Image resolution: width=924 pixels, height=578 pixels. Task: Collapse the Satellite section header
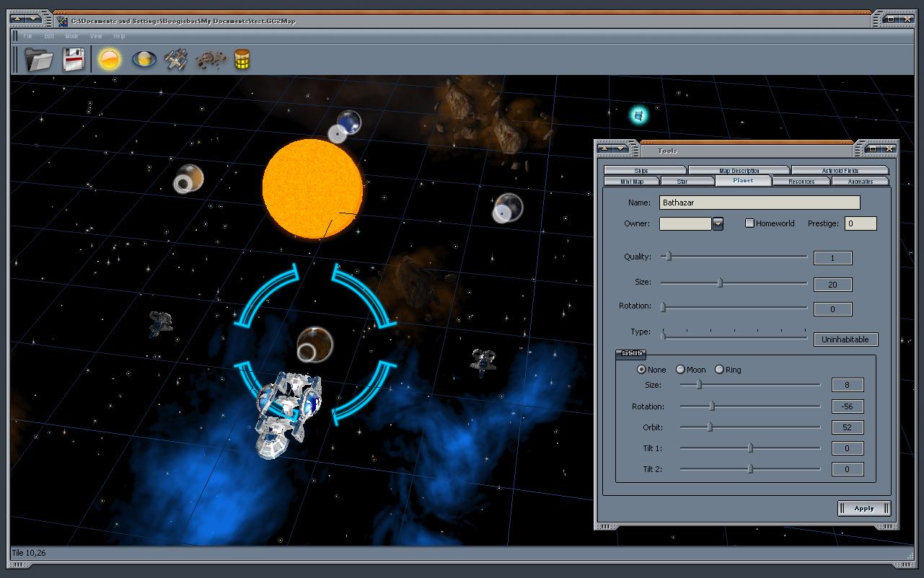[x=630, y=354]
